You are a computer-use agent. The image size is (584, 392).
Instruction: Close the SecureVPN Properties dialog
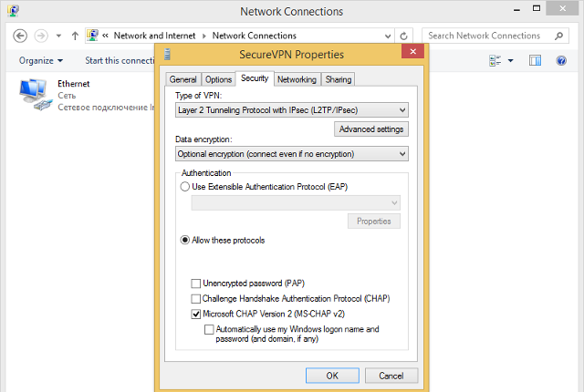[412, 51]
